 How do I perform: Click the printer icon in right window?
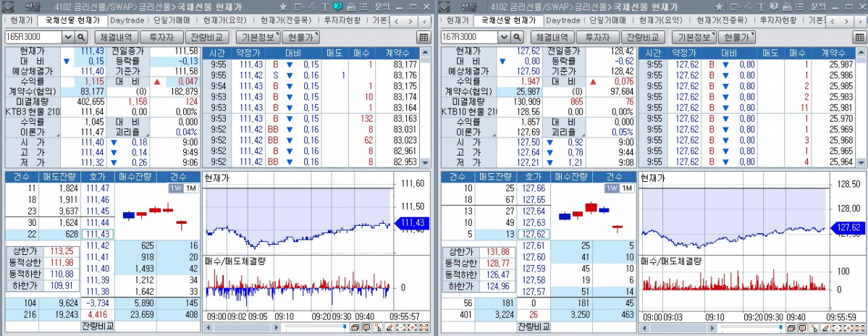787,7
